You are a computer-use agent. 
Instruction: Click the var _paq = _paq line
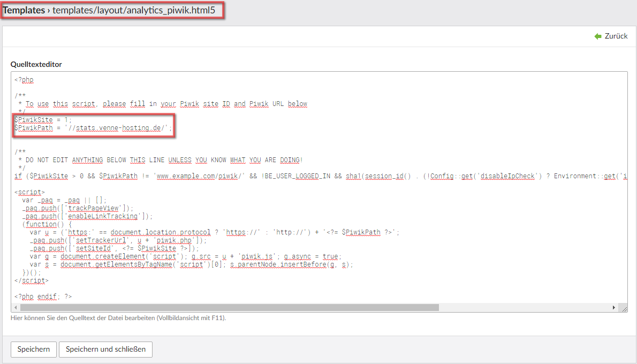point(65,200)
